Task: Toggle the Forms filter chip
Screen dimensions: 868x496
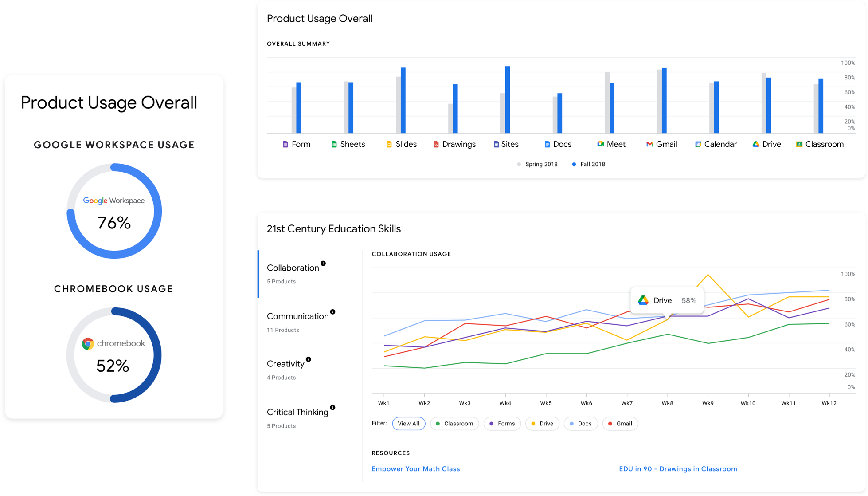Action: pyautogui.click(x=502, y=424)
